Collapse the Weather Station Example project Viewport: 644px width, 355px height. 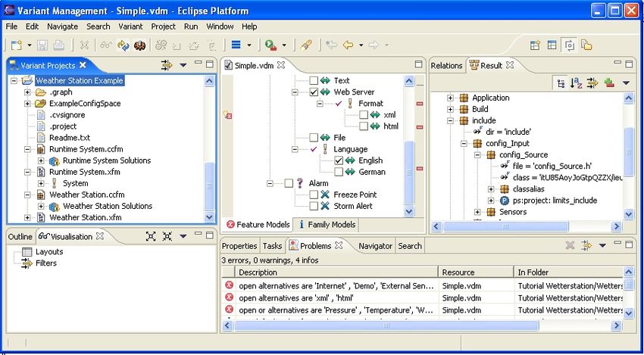(14, 80)
